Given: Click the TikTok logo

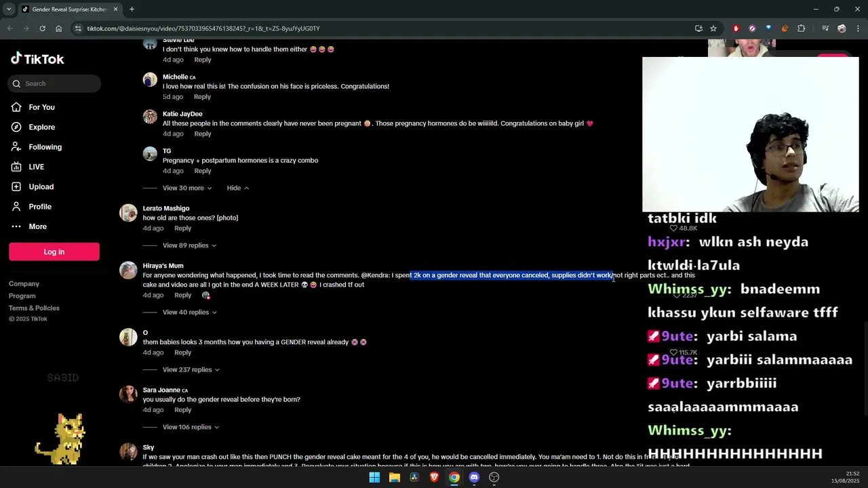Looking at the screenshot, I should (x=37, y=59).
